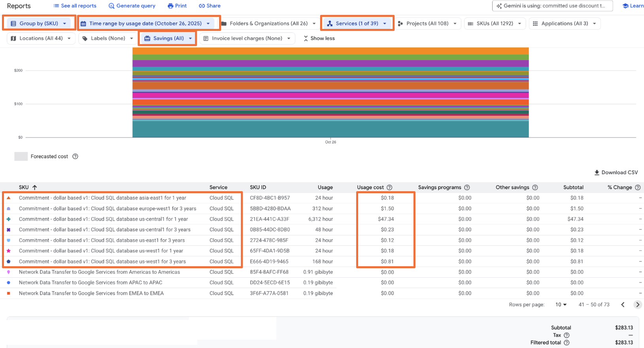644x348 pixels.
Task: Click the Filtered total help icon
Action: [x=567, y=343]
